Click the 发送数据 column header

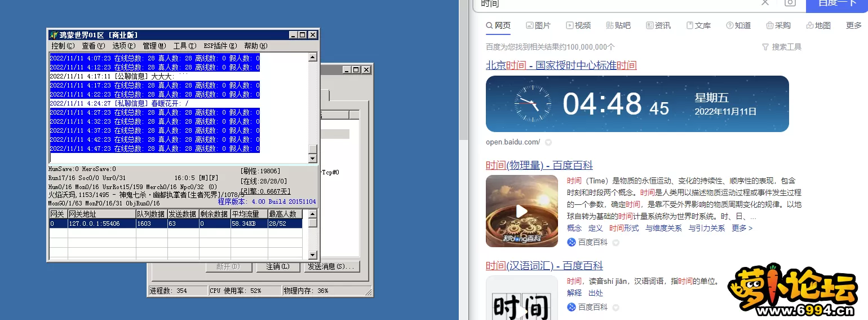(183, 214)
